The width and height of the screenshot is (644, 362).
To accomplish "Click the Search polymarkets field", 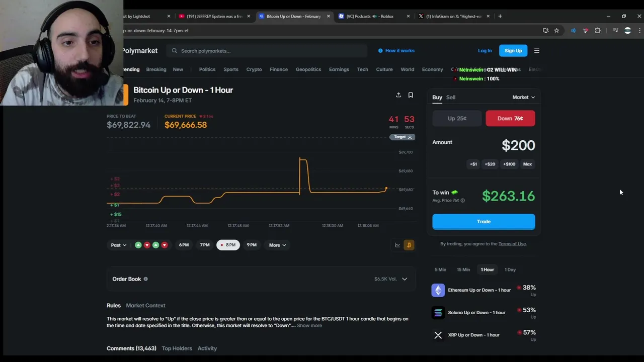I will click(x=267, y=51).
